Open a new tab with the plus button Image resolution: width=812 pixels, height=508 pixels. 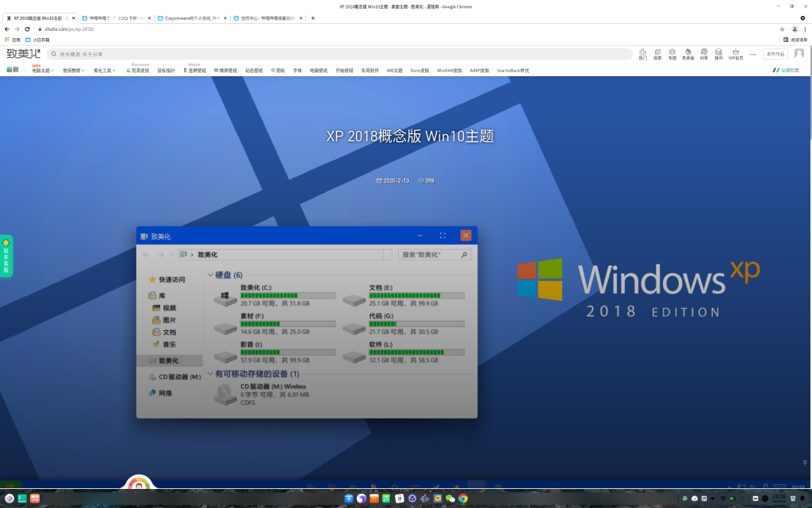[x=312, y=17]
